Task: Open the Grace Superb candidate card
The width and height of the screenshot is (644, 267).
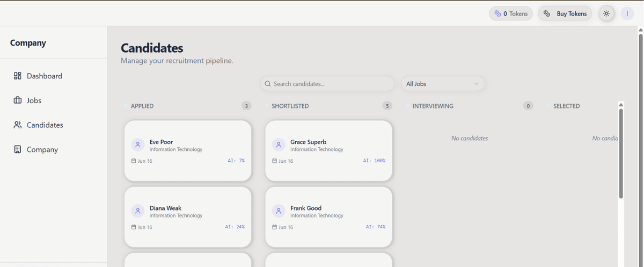Action: point(329,151)
